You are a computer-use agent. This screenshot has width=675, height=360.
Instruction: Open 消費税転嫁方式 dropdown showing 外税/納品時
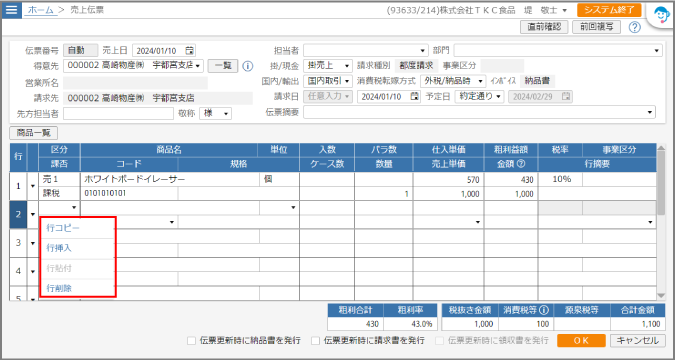click(x=453, y=81)
